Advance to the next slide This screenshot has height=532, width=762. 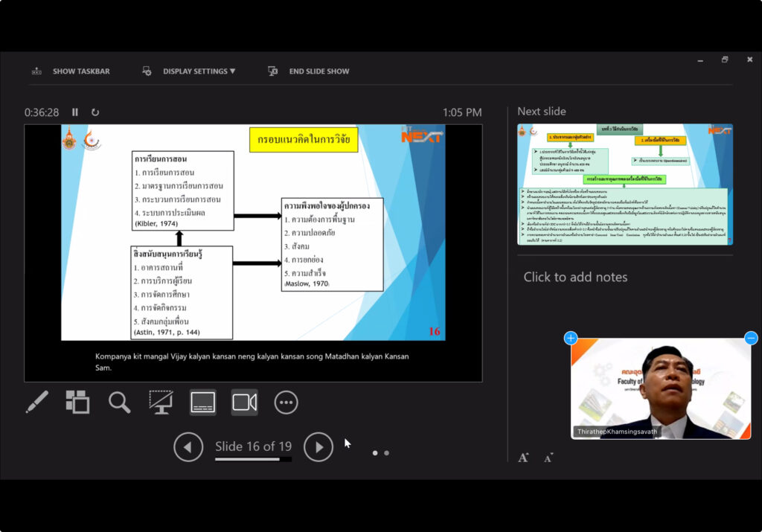tap(318, 447)
